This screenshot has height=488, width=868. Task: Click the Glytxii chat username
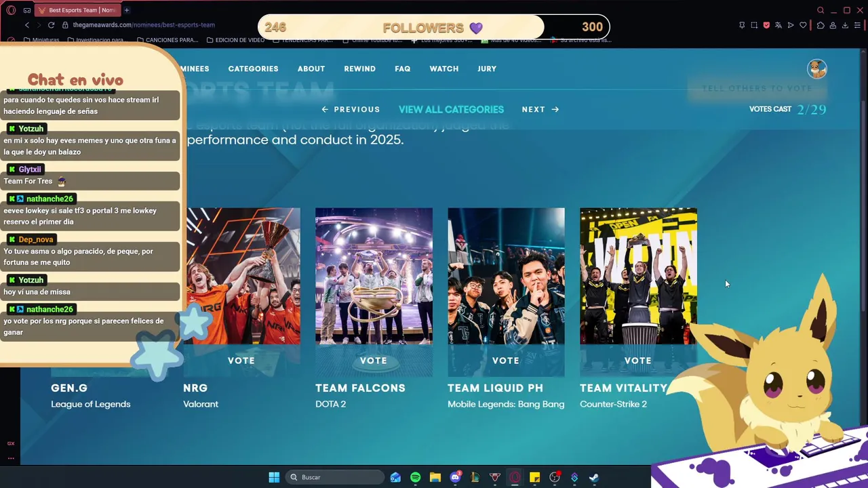30,169
